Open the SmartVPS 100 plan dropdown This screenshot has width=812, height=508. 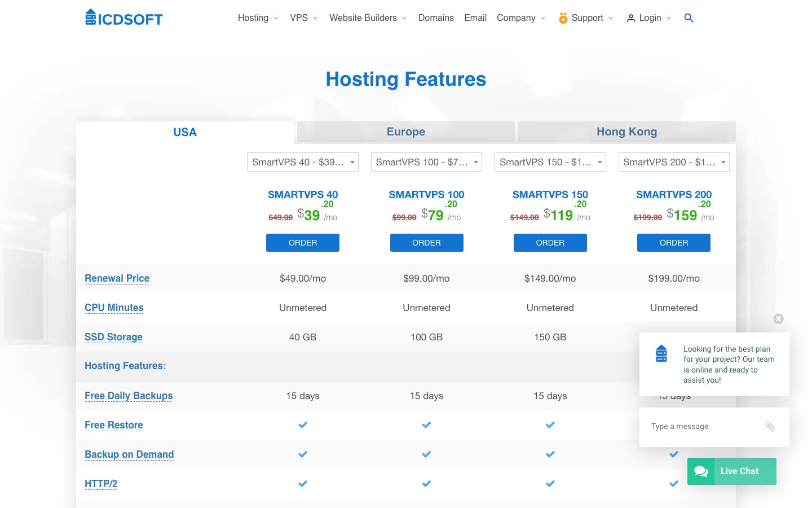coord(426,162)
